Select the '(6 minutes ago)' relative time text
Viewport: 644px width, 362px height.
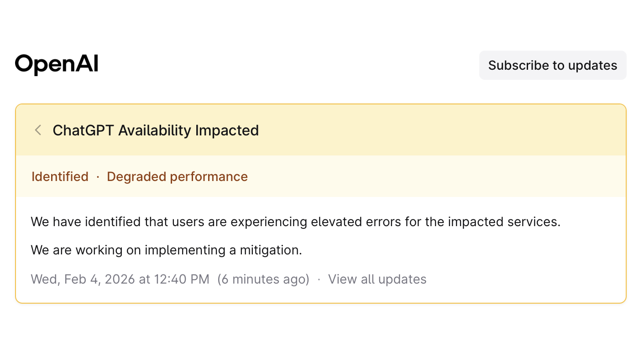264,279
